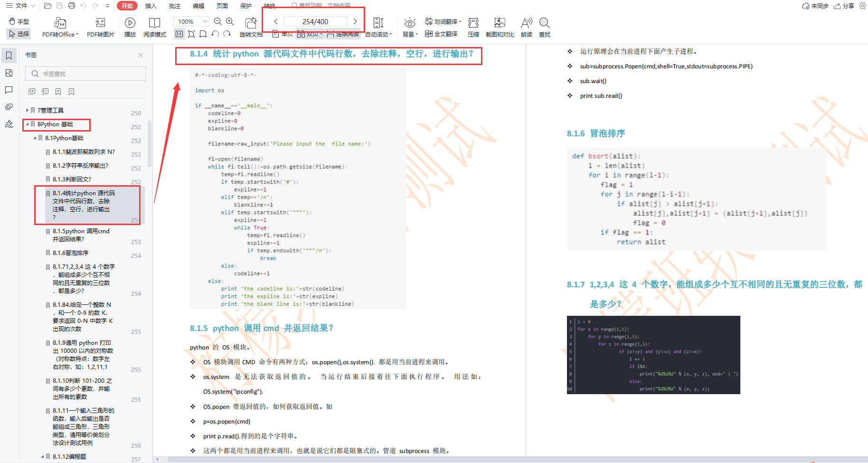Click the 未同步 cloud sync button
The height and width of the screenshot is (463, 868).
(815, 6)
